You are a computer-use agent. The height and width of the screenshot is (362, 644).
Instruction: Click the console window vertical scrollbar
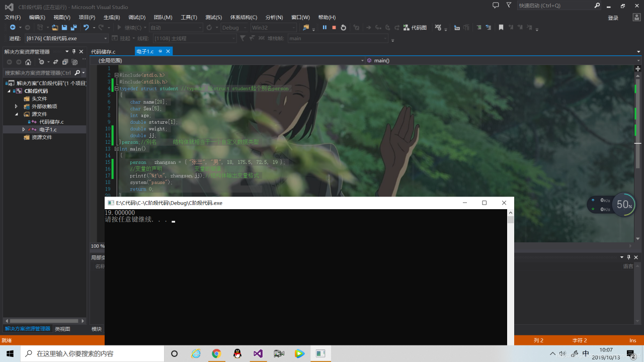click(x=511, y=277)
